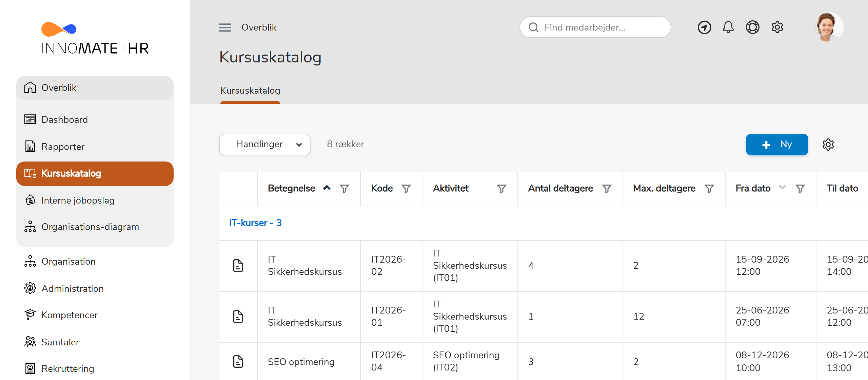
Task: Click the Aktivitet column header
Action: tap(451, 189)
